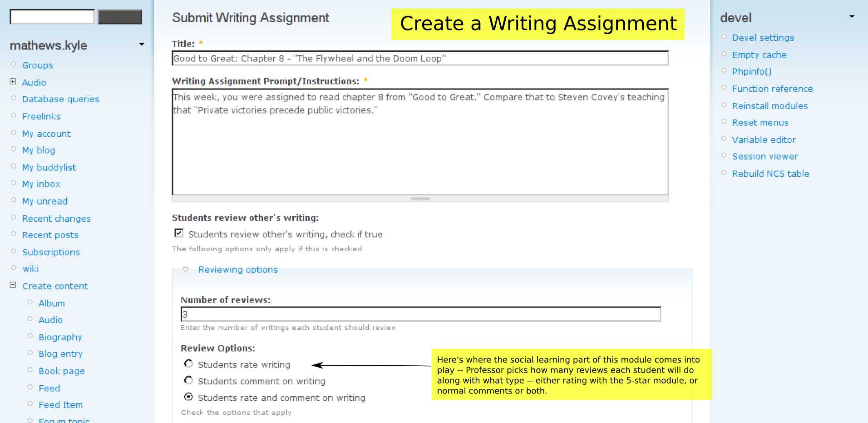The width and height of the screenshot is (868, 423).
Task: Focus the 'Number of reviews' field
Action: 420,314
